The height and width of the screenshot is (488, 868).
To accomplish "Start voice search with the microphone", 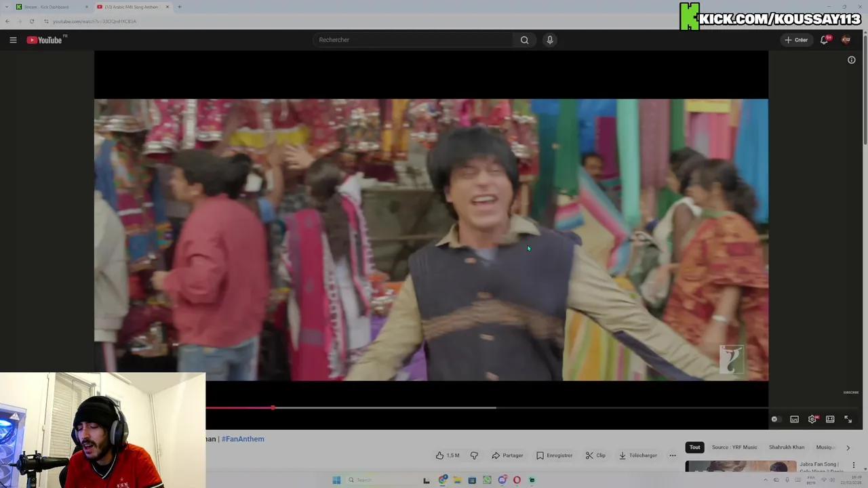I will (x=550, y=40).
